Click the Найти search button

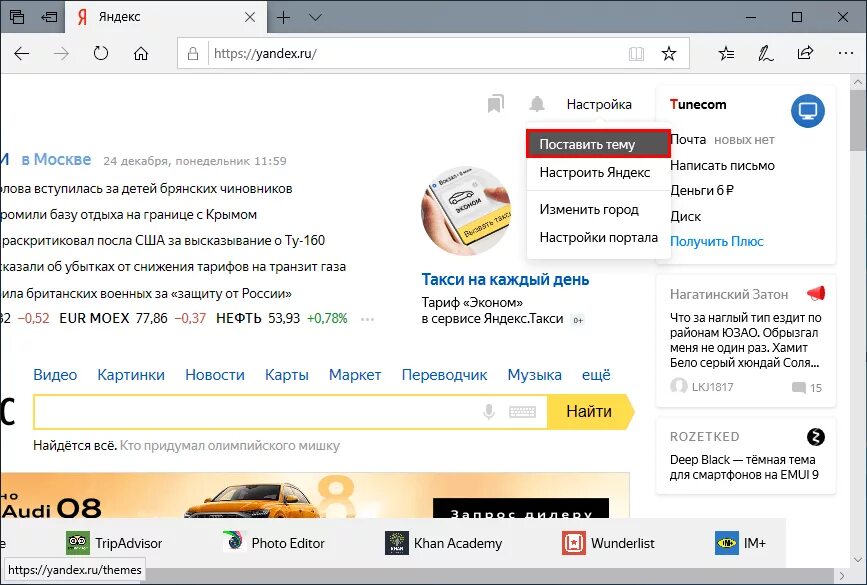[589, 412]
